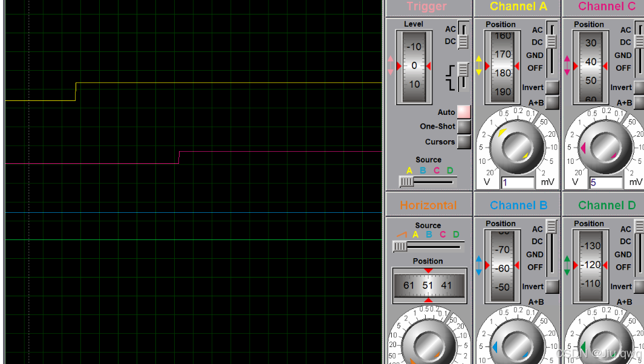Click the Channel C panel title

coord(607,6)
